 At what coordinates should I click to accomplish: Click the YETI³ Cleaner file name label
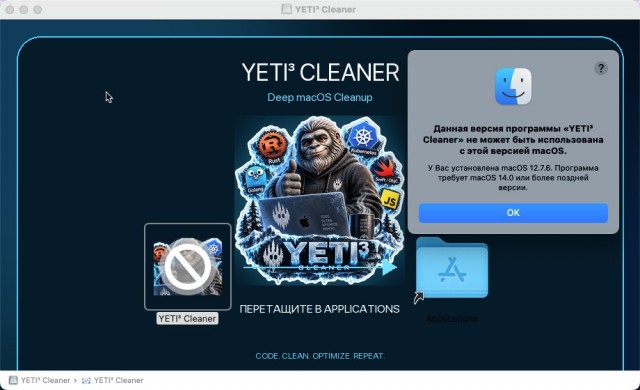187,319
